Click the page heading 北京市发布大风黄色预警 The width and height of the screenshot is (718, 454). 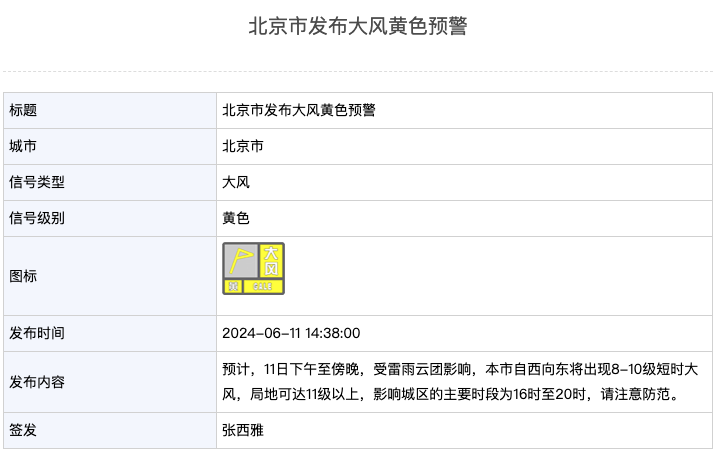tap(358, 27)
